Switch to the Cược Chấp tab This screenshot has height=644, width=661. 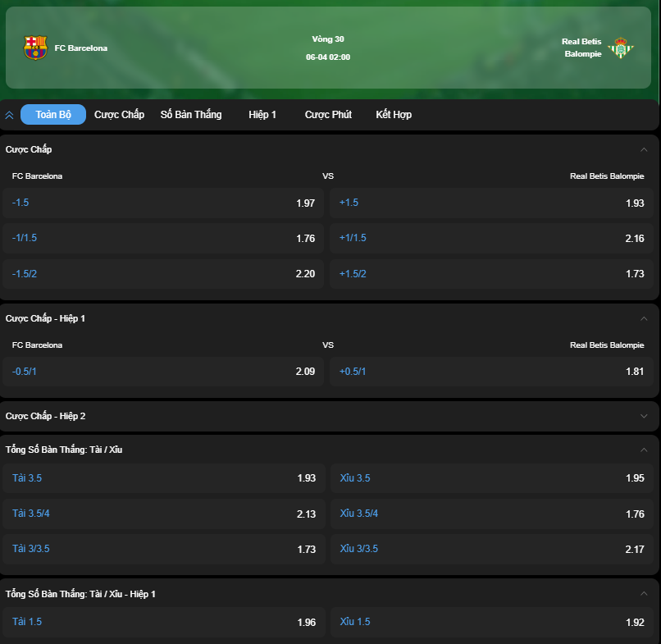tap(119, 114)
